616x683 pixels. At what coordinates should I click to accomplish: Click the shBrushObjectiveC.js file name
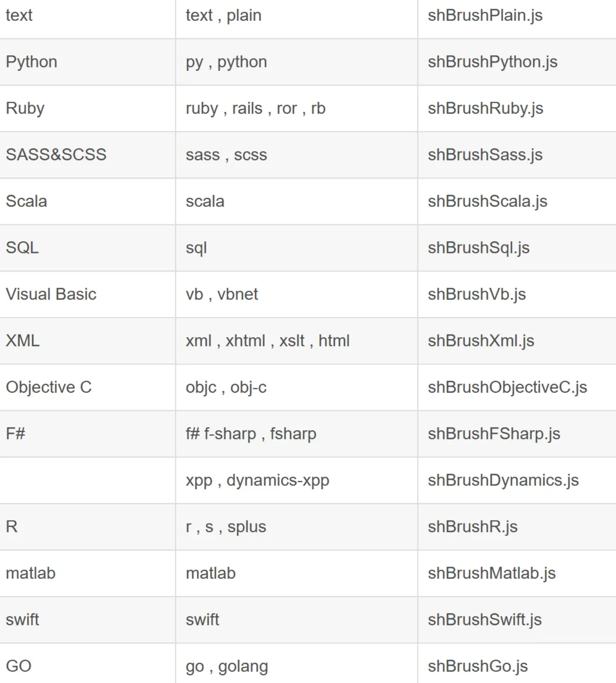click(508, 387)
